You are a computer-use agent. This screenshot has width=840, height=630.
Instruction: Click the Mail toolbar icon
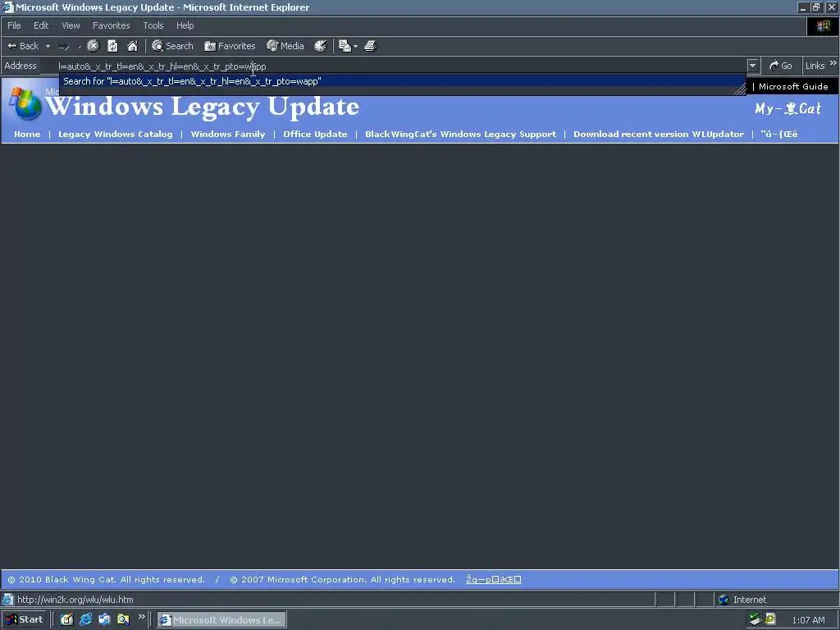click(345, 46)
